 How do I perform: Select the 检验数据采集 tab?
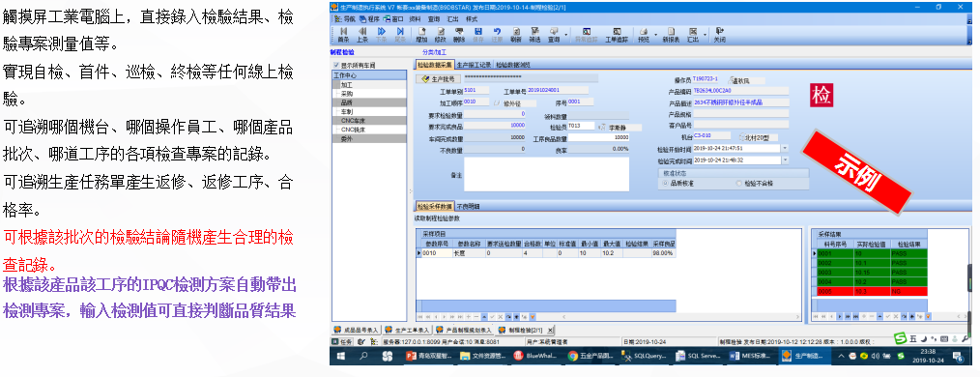point(434,64)
